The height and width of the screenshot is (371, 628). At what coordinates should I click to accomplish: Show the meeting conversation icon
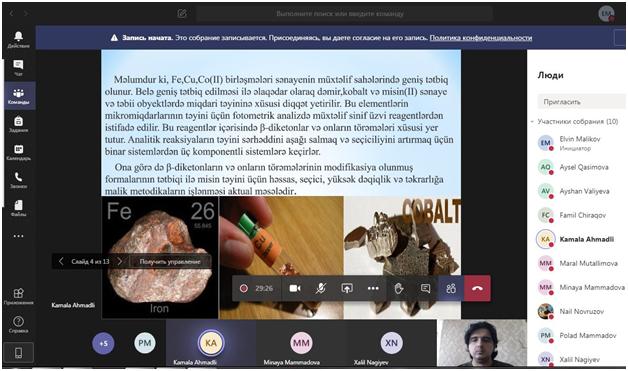click(425, 288)
